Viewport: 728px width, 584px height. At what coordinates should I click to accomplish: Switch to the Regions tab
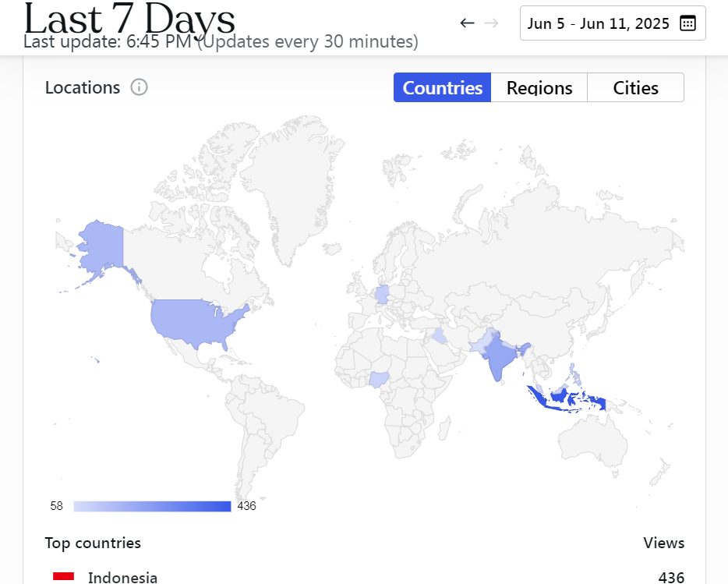(539, 88)
